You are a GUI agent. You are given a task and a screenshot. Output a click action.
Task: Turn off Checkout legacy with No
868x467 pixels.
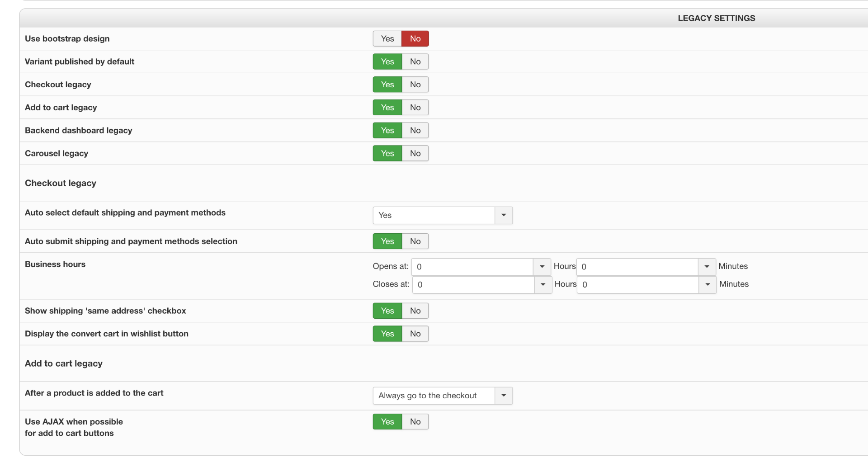point(415,85)
